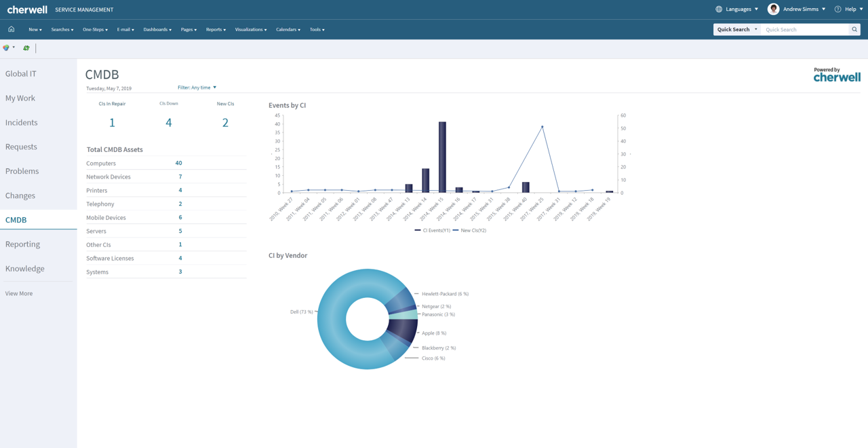Click the Cherwell logo in header

(27, 10)
